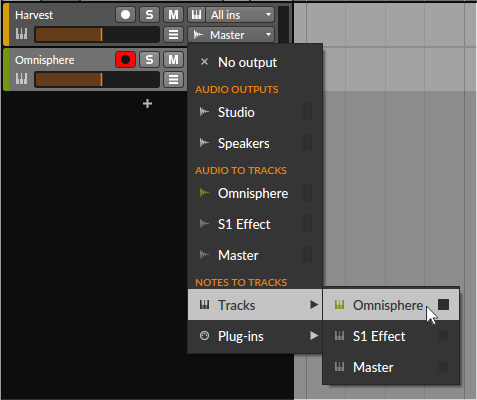Solo the Harvest track

(149, 15)
